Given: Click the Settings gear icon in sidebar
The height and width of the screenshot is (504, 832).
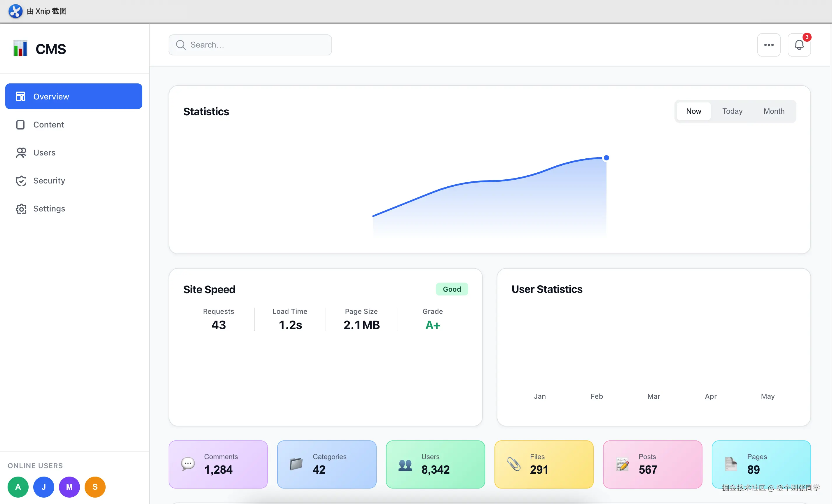Looking at the screenshot, I should (x=21, y=209).
